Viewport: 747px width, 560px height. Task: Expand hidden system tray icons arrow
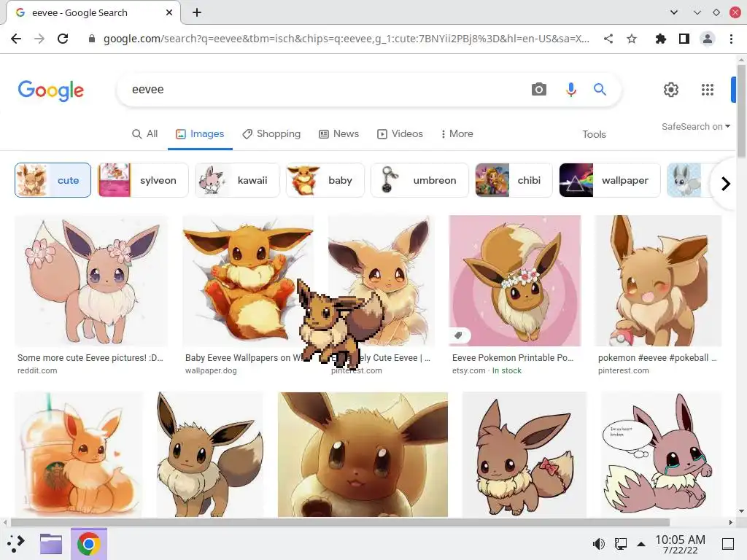[x=641, y=544]
